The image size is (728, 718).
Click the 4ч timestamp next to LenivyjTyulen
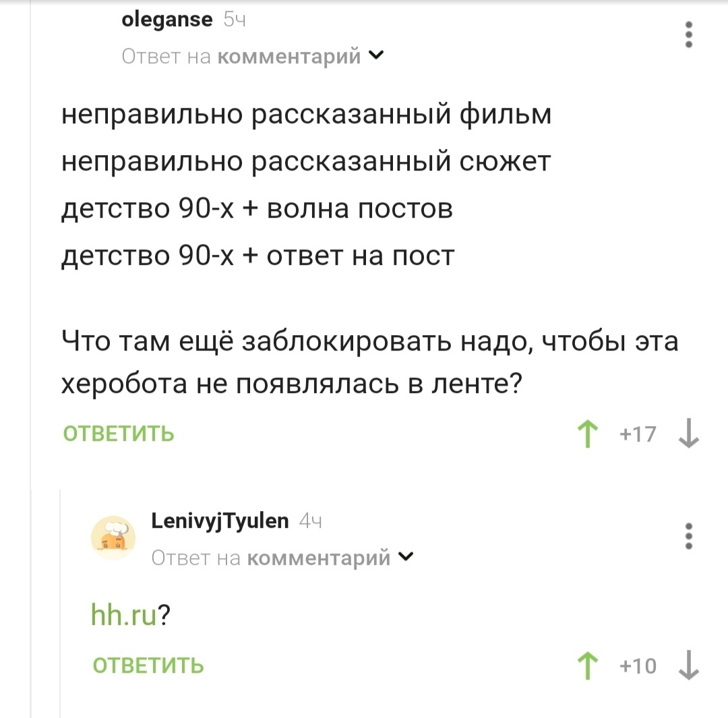(310, 521)
